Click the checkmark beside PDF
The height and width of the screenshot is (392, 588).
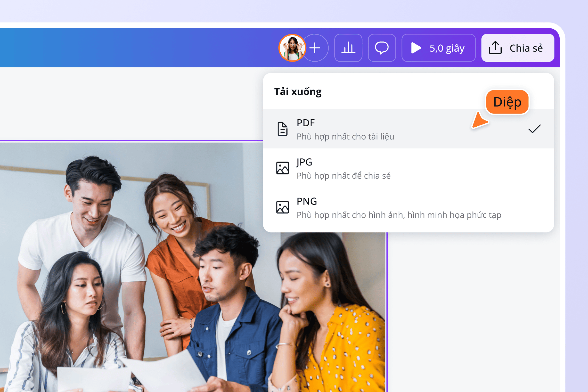534,129
